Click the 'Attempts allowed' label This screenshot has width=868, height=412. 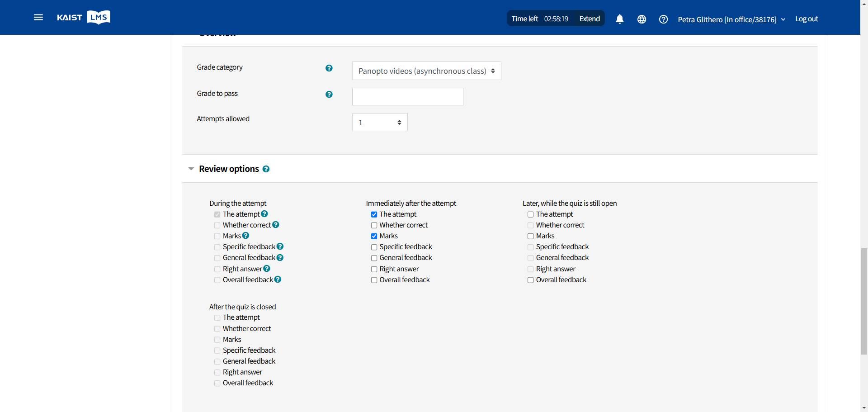pos(223,118)
